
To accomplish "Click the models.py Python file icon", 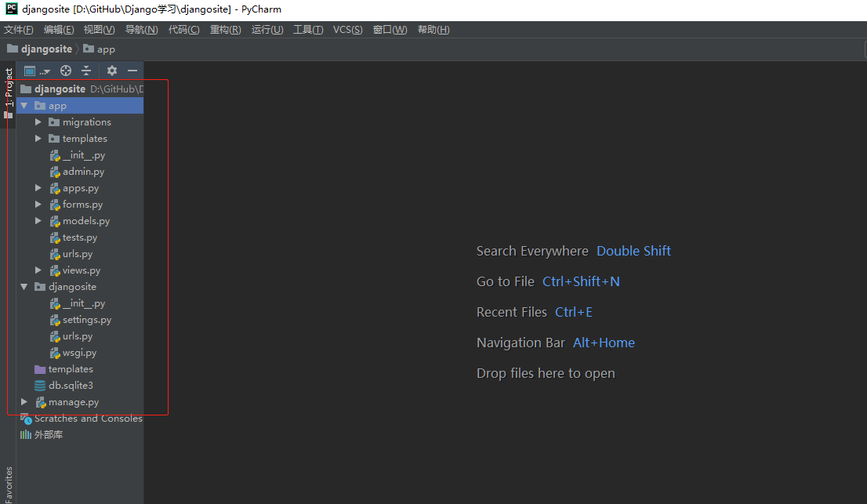I will (x=55, y=222).
